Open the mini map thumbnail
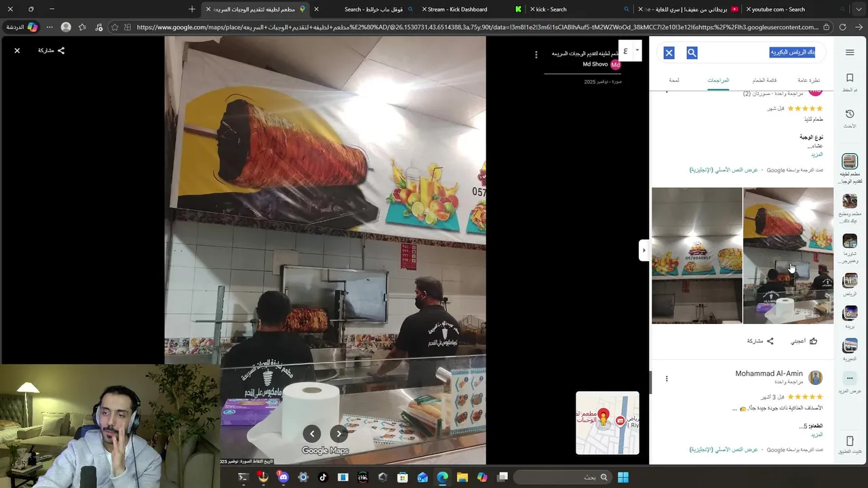Screen dimensions: 868x488 click(607, 422)
